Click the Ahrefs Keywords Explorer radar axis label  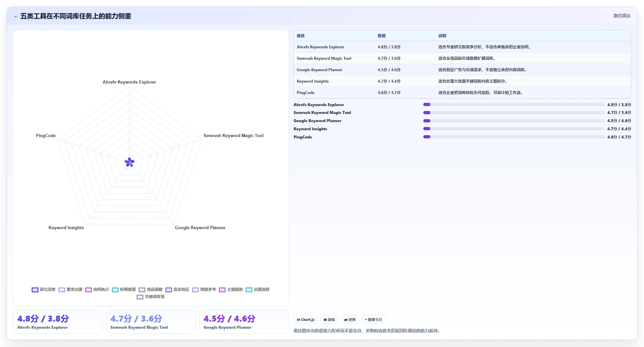tap(129, 82)
